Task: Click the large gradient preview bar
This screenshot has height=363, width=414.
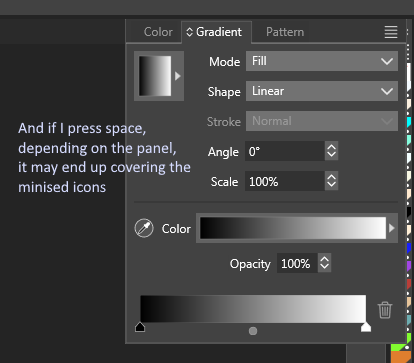Action: pyautogui.click(x=253, y=308)
